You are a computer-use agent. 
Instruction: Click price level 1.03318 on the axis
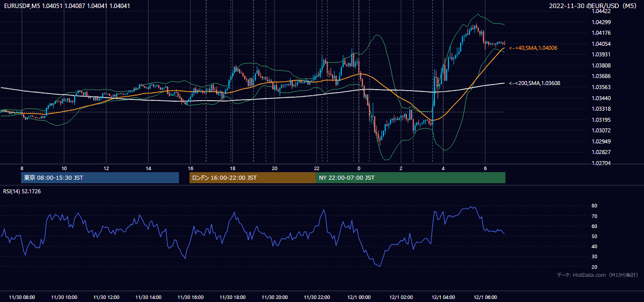coord(601,109)
